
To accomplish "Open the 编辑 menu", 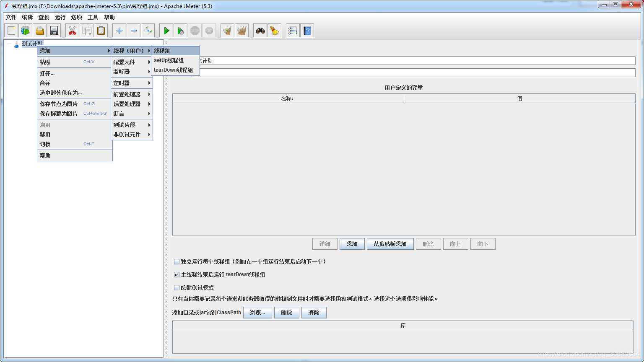I will coord(28,17).
